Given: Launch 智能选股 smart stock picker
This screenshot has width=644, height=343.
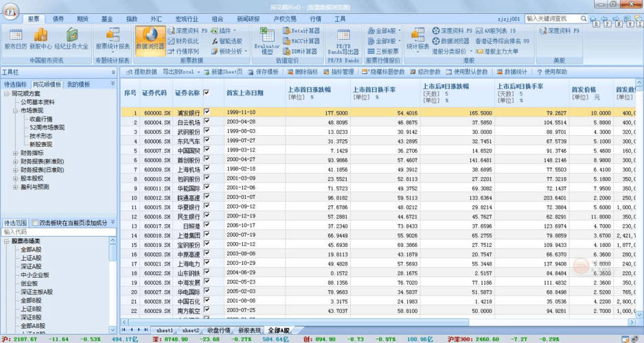Looking at the screenshot, I should (227, 41).
